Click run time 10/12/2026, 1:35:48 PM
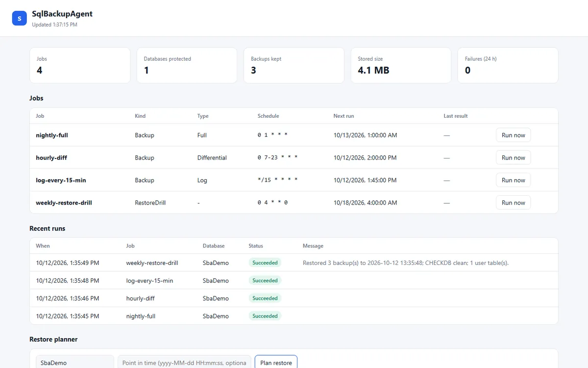588x368 pixels. click(x=68, y=281)
